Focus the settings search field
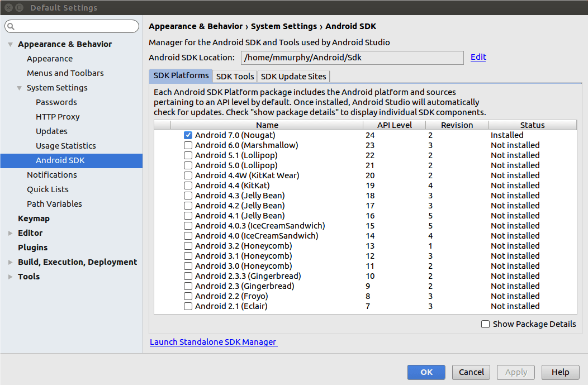This screenshot has width=588, height=385. [75, 27]
